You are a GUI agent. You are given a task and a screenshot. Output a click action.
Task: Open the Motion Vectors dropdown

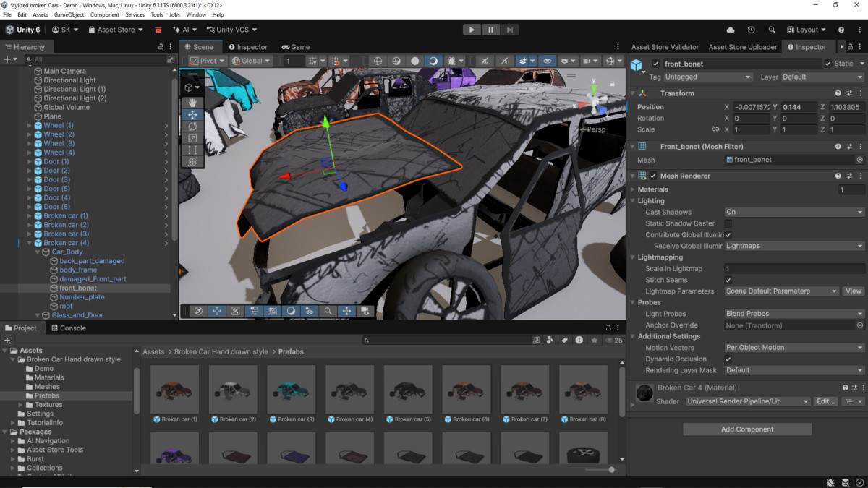pos(794,348)
